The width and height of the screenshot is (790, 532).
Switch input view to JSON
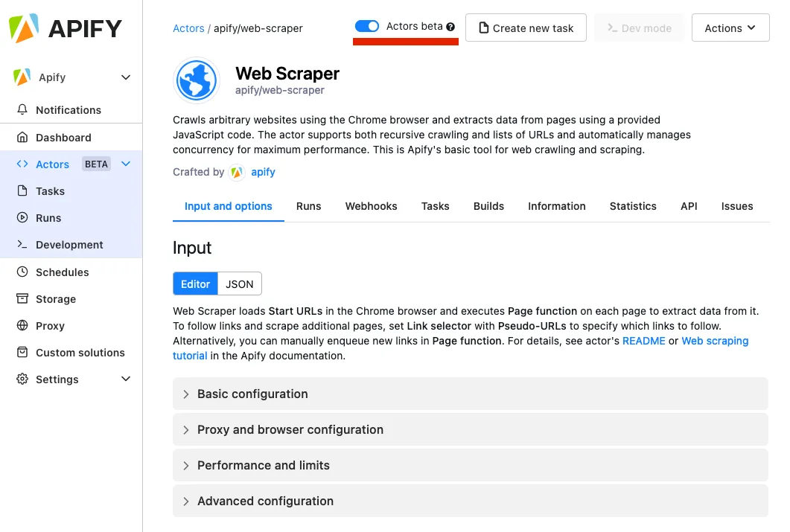(239, 284)
